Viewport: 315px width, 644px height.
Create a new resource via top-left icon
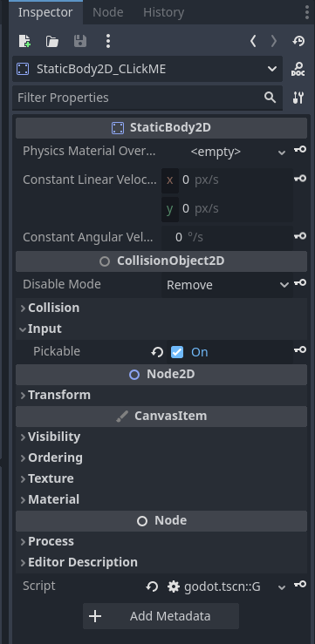point(24,41)
